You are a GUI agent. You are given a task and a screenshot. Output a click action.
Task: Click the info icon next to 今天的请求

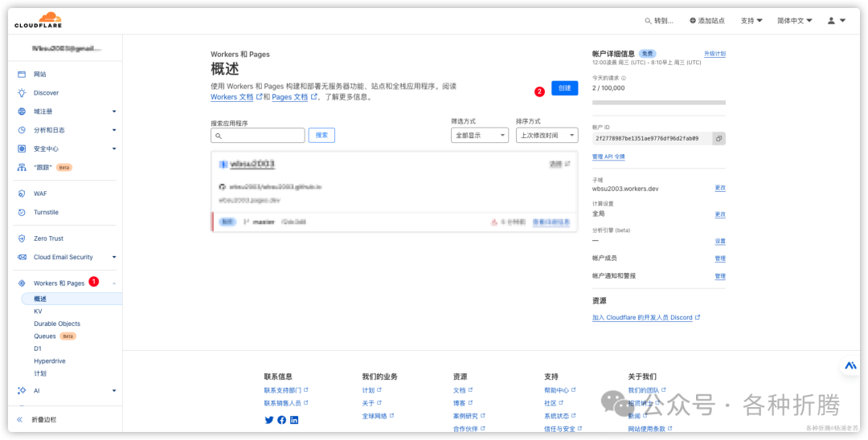(x=624, y=79)
